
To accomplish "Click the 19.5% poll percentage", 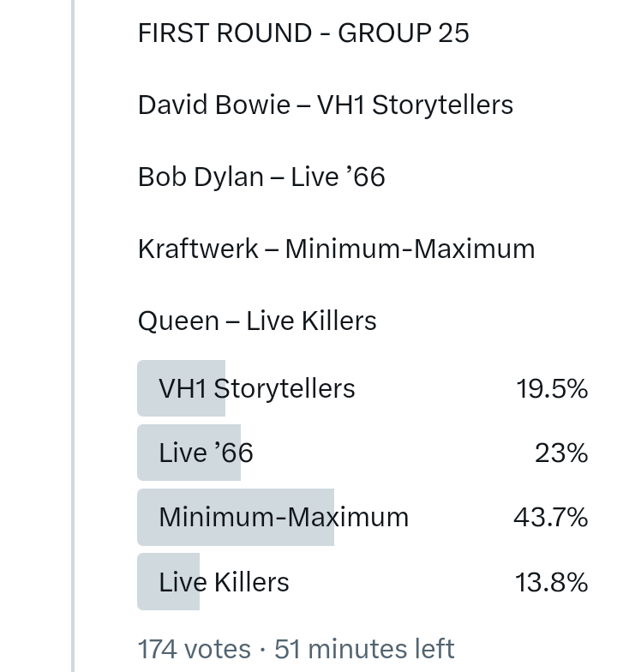I will pos(552,389).
